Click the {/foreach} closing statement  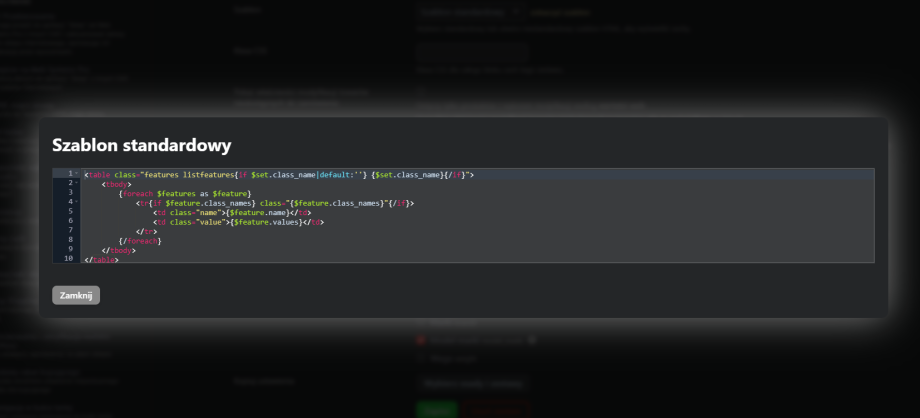coord(140,241)
